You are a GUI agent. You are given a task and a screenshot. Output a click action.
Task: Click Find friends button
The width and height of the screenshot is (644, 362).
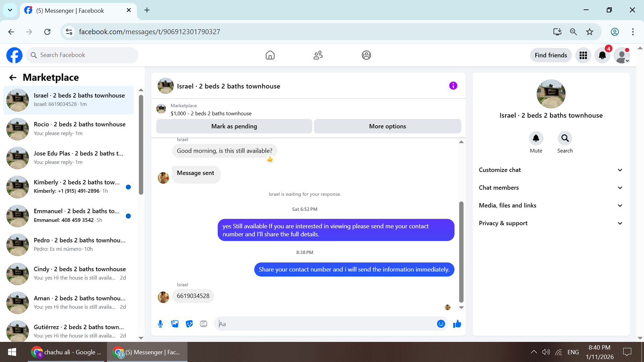(551, 55)
